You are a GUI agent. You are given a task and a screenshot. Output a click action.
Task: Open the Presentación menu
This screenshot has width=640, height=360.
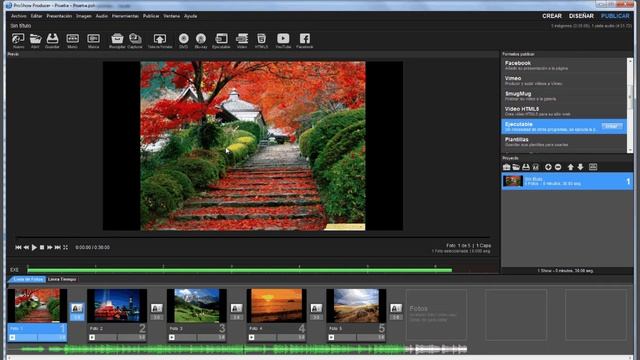(59, 16)
